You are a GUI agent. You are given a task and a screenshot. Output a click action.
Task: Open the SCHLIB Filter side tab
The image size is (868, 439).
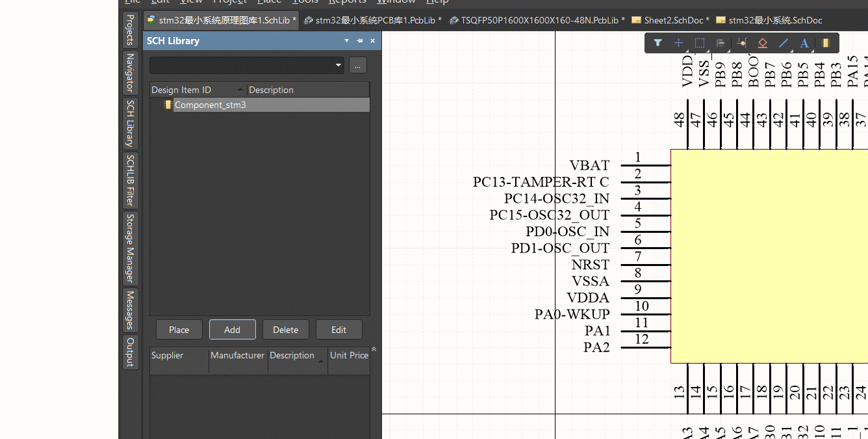[x=130, y=180]
